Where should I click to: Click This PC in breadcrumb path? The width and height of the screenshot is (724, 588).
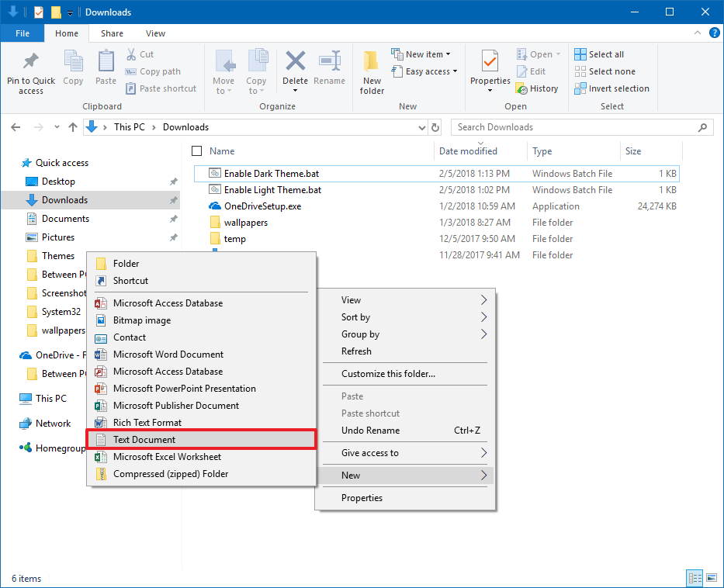130,127
